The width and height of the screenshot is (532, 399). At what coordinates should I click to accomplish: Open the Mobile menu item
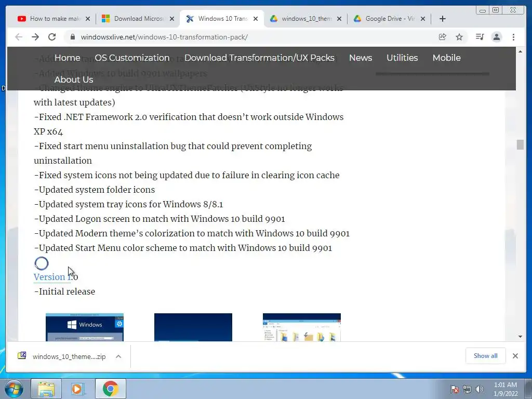click(446, 58)
